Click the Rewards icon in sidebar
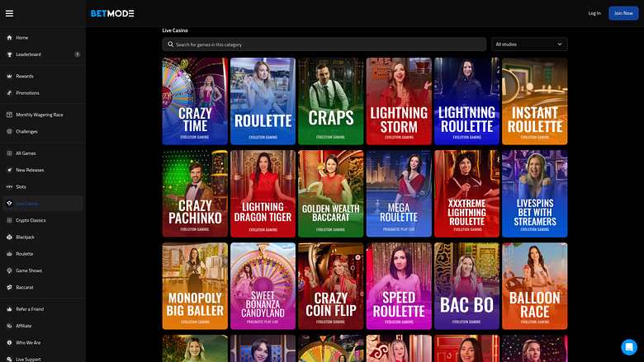Viewport: 644px width, 362px height. [9, 76]
